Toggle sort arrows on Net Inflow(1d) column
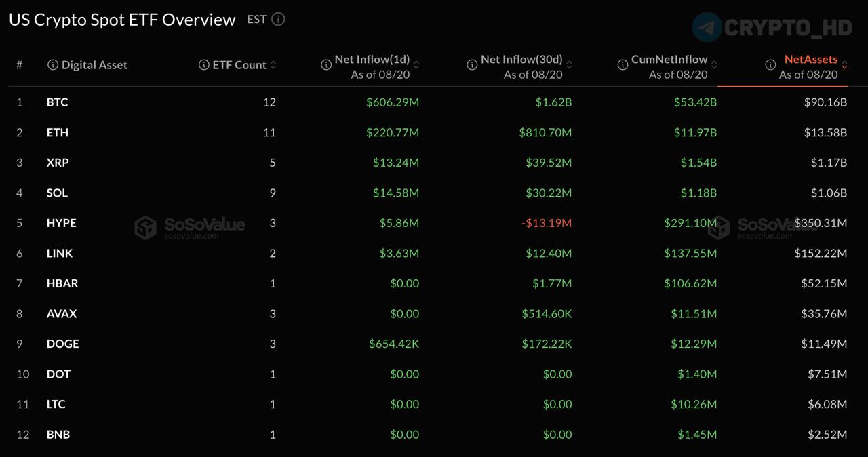This screenshot has height=457, width=868. click(x=416, y=65)
